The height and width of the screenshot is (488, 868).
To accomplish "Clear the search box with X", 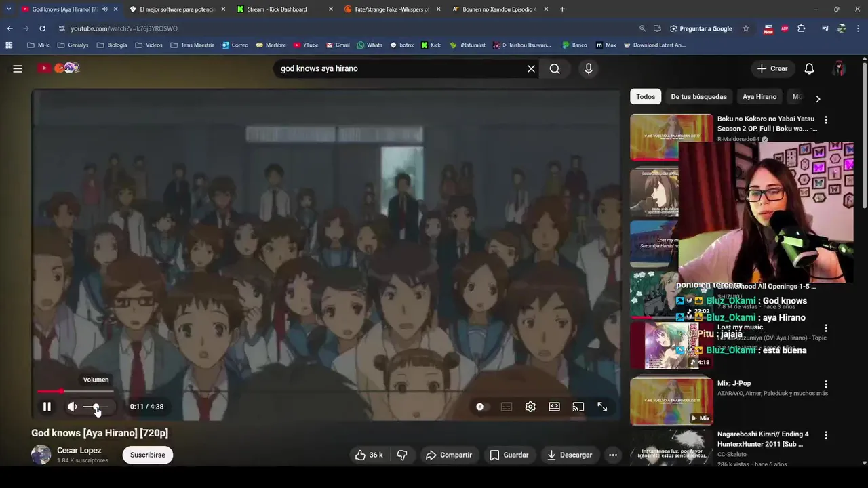I will click(531, 68).
